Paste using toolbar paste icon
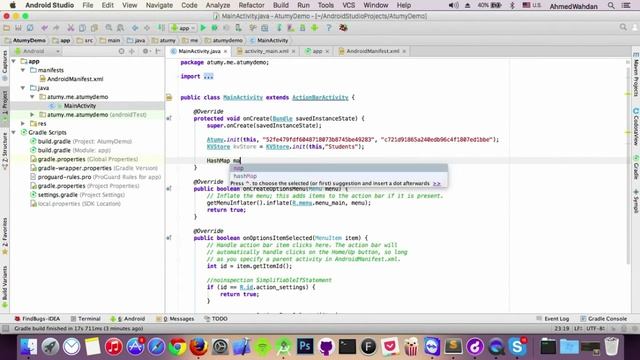This screenshot has width=640, height=360. [94, 28]
